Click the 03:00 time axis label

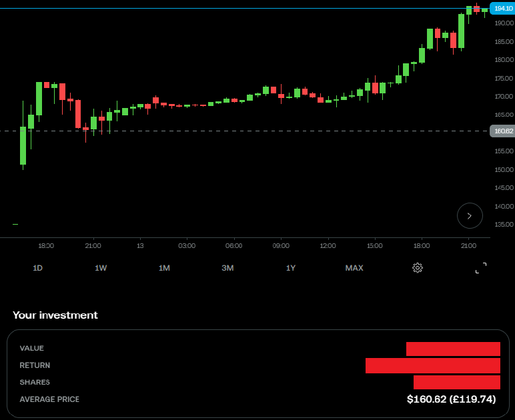coord(187,246)
